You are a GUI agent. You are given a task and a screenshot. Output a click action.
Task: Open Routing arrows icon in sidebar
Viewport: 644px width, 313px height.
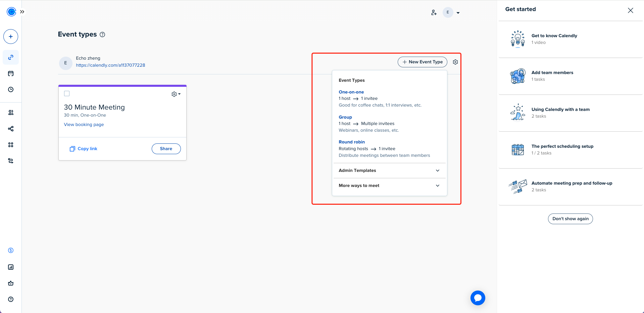click(x=11, y=161)
